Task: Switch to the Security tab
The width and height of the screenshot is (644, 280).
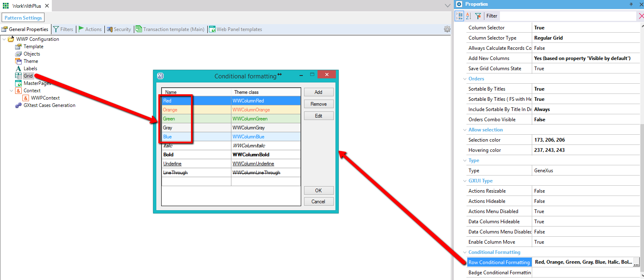Action: (119, 29)
